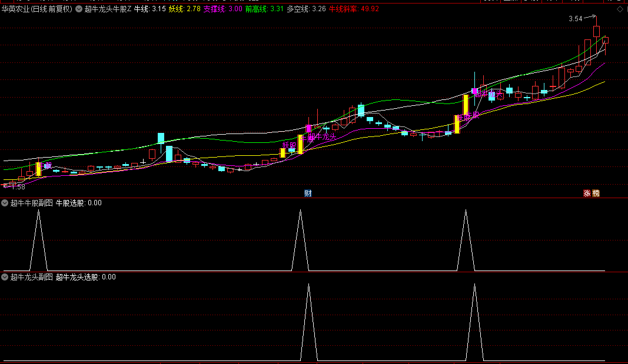Click the diamond icon at top-right corner
This screenshot has height=364, width=628.
click(x=619, y=9)
